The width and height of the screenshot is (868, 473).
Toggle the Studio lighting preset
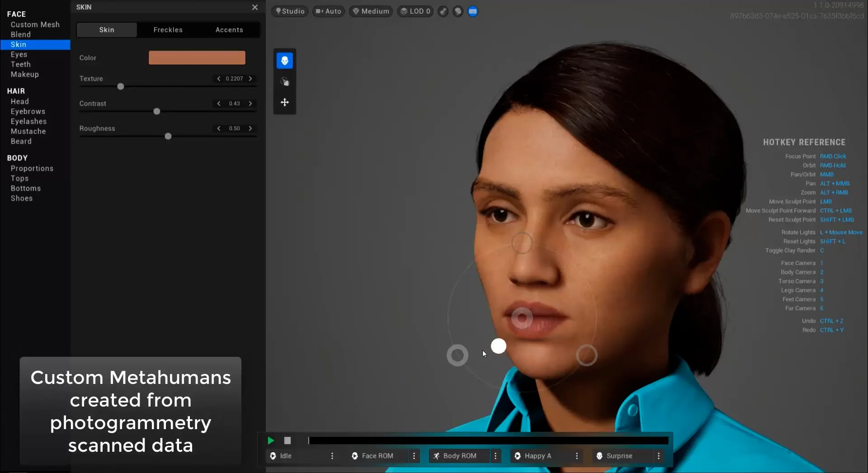point(289,11)
